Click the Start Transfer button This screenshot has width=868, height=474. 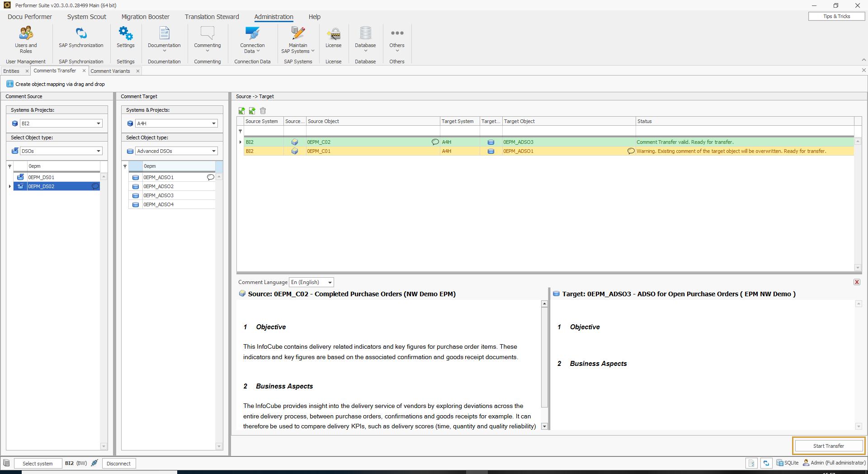(828, 446)
